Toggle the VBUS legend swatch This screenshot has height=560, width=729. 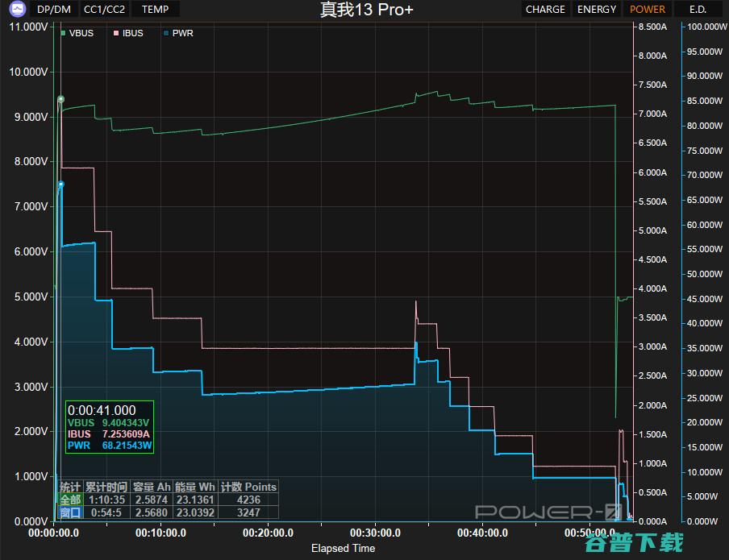click(63, 33)
